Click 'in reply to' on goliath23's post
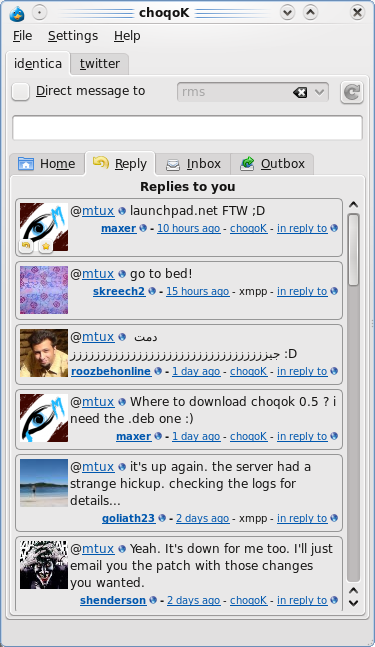This screenshot has height=647, width=375. 302,518
